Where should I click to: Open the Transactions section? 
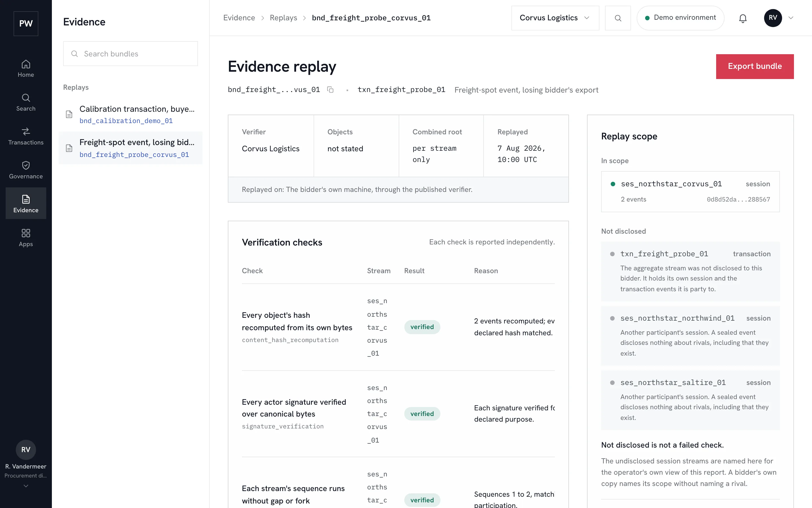[26, 136]
